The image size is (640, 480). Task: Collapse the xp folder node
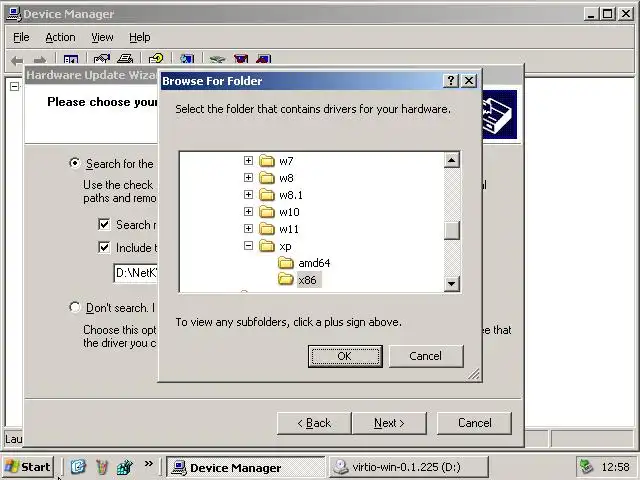[248, 245]
